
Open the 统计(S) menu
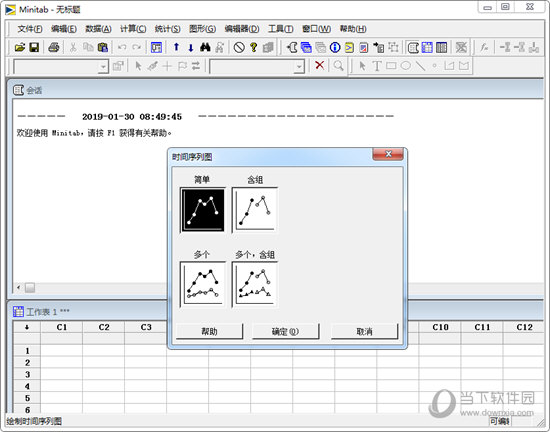(x=168, y=29)
